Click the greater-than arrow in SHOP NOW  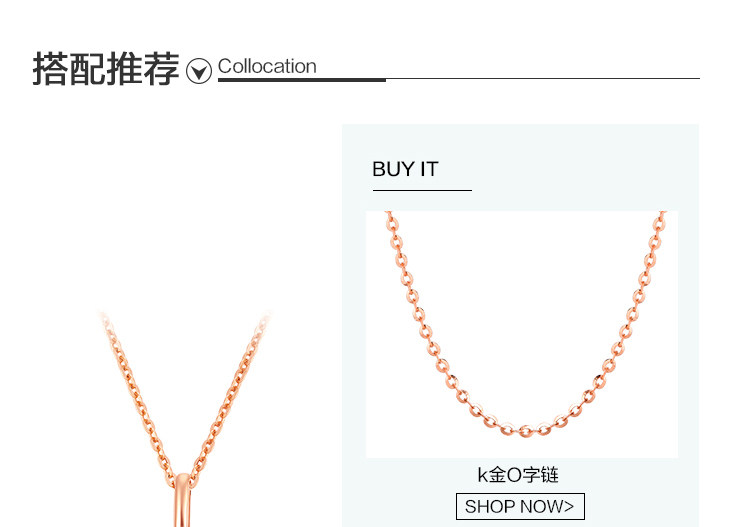tap(568, 506)
